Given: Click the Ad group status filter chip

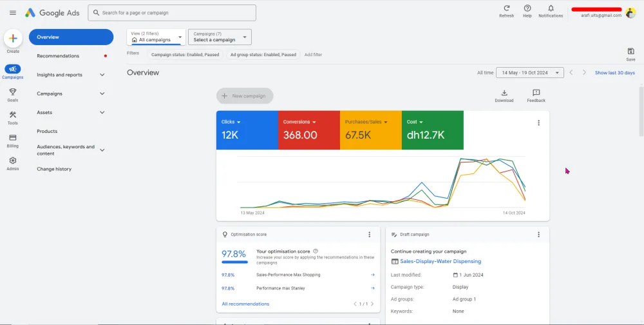Looking at the screenshot, I should click(263, 54).
